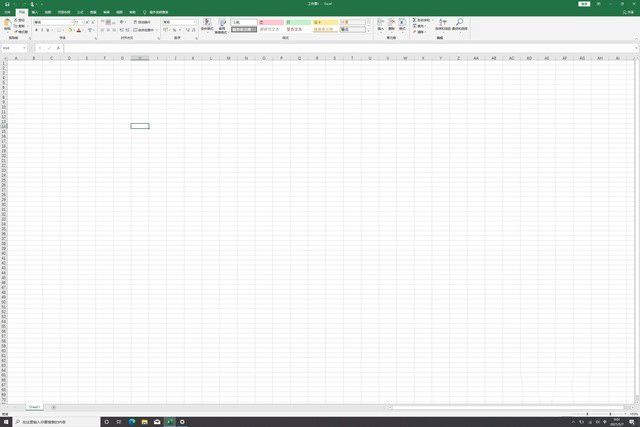Screen dimensions: 640x427
Task: Toggle middle vertical alignment
Action: [x=108, y=22]
